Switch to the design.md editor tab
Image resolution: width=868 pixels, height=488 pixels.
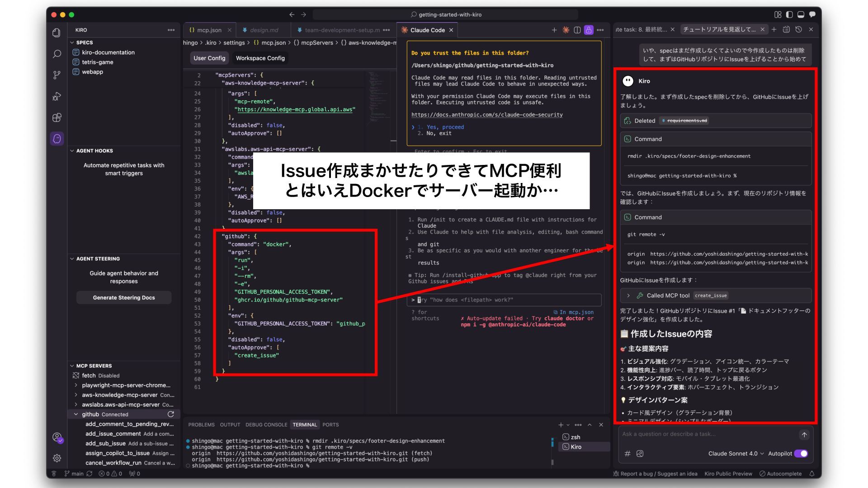click(264, 30)
